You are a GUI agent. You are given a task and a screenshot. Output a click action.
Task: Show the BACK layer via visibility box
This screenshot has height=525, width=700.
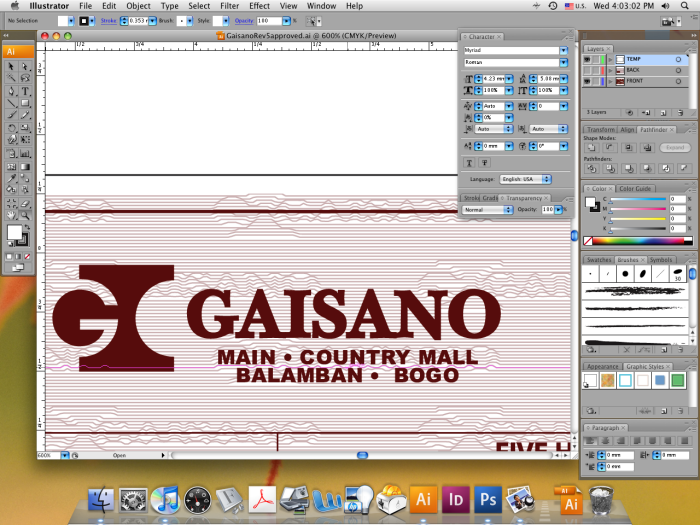click(588, 71)
